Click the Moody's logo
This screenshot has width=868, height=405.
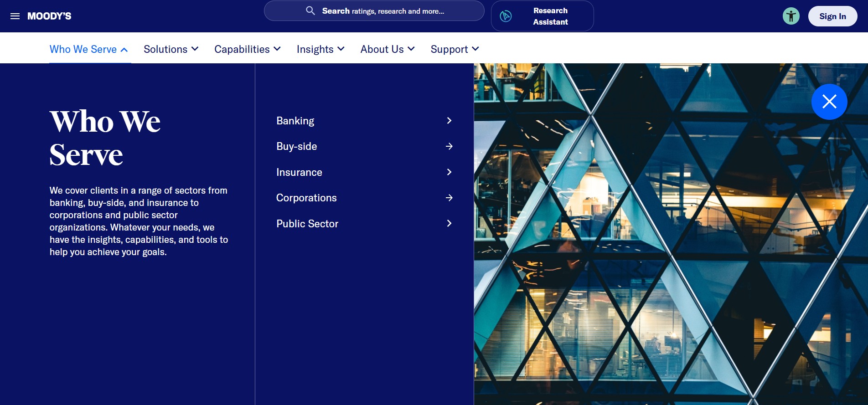coord(49,16)
